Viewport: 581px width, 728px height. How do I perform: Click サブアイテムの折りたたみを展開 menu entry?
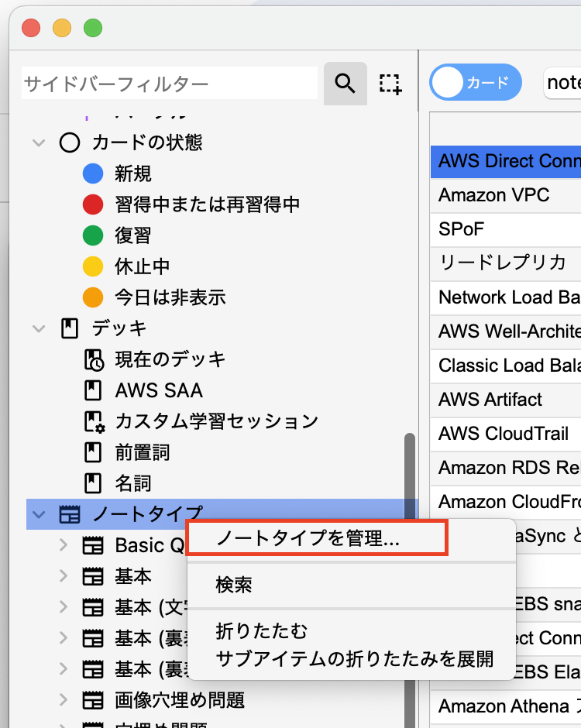[x=354, y=658]
